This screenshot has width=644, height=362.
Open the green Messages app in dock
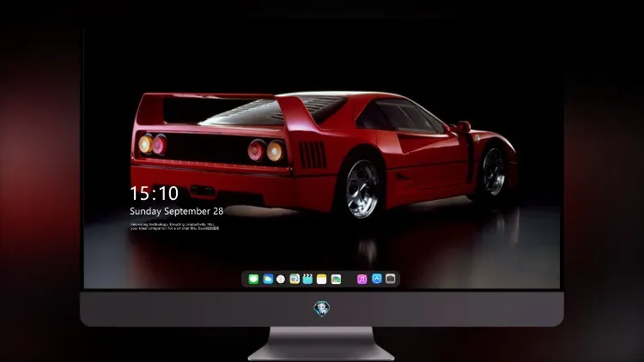(253, 279)
